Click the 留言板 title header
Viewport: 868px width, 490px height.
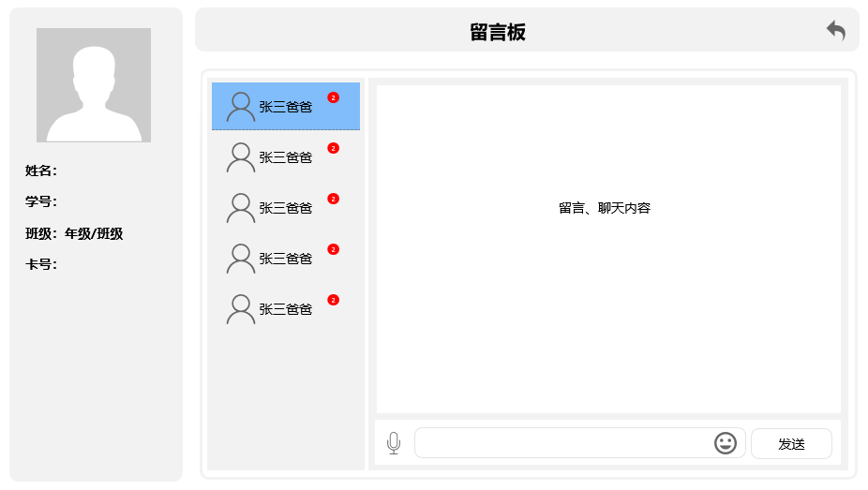[x=498, y=32]
